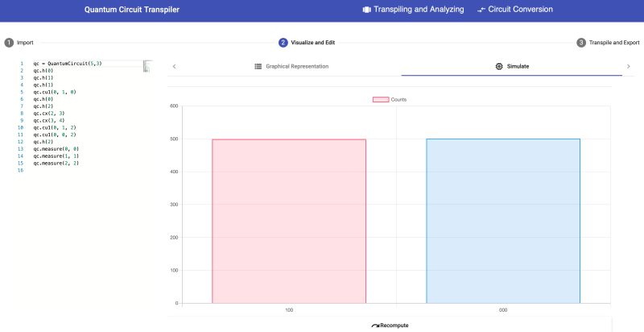Open Transpiling and Analyzing page
The height and width of the screenshot is (332, 644).
(x=414, y=10)
